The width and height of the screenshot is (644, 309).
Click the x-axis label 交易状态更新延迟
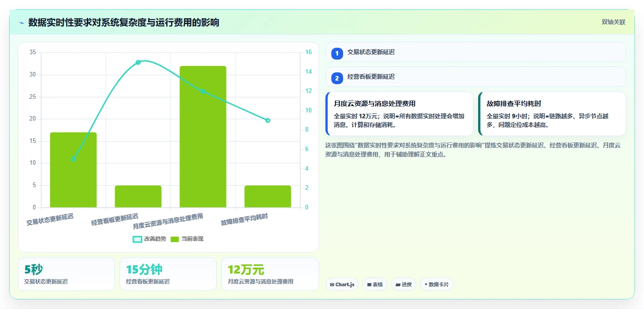[50, 219]
